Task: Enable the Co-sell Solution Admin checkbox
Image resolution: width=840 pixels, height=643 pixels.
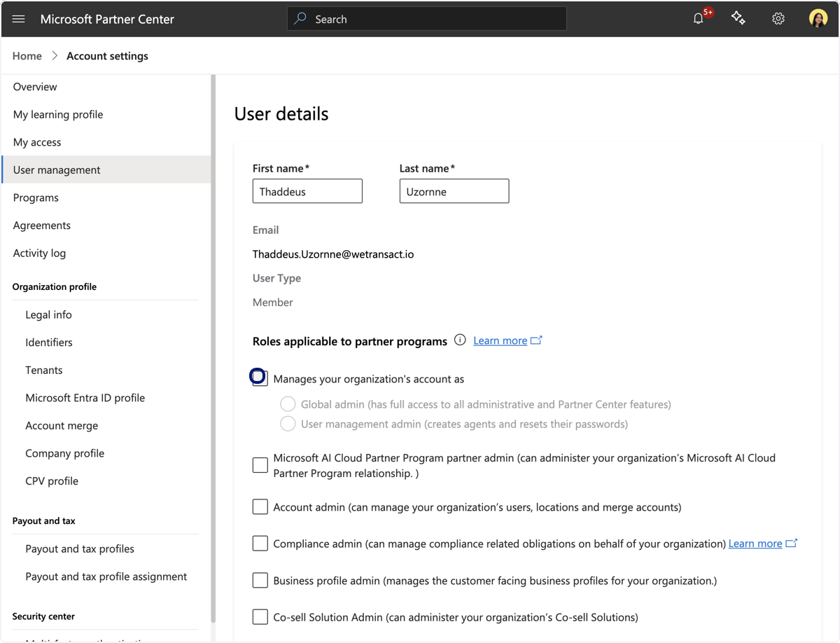Action: point(260,617)
